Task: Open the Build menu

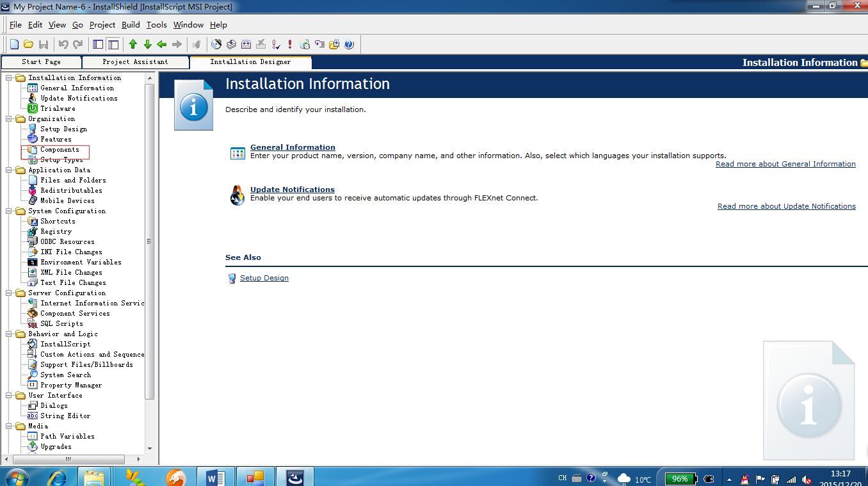Action: 131,24
